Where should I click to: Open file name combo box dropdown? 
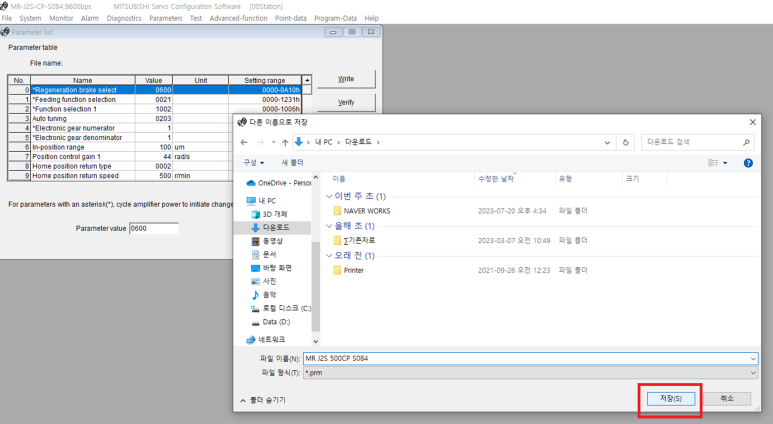coord(753,358)
